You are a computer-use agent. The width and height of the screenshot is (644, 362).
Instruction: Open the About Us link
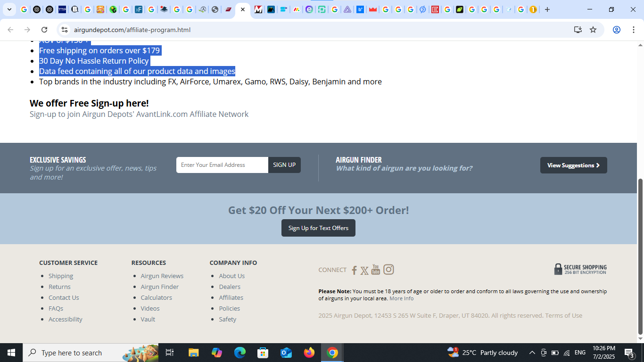pos(232,276)
